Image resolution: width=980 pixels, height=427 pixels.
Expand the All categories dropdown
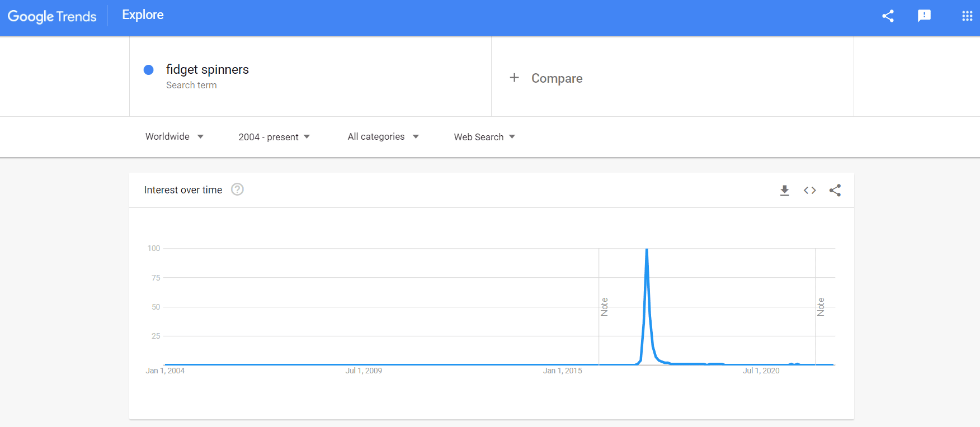[x=383, y=136]
